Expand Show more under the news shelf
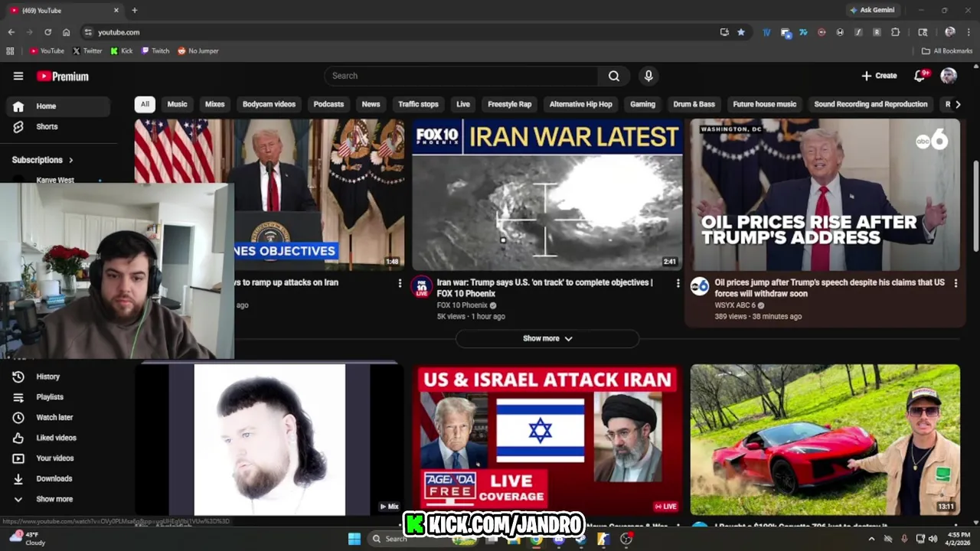The height and width of the screenshot is (551, 980). click(x=547, y=338)
